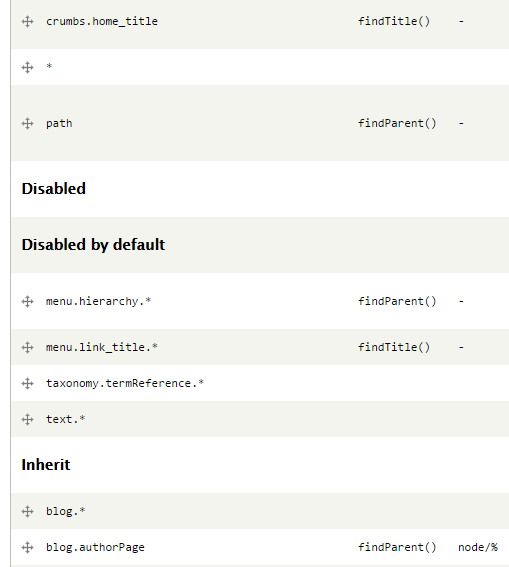Grab the drag handle for taxonomy.termReference.*

tap(27, 383)
